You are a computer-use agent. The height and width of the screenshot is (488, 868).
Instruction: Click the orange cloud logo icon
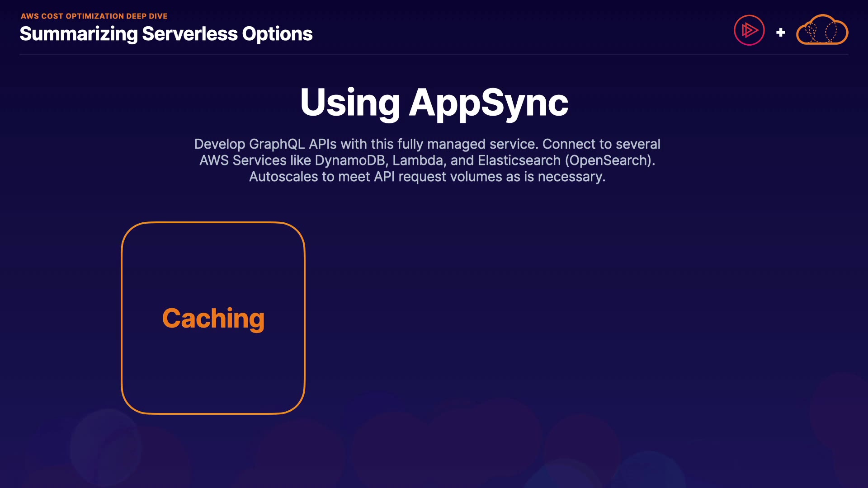click(822, 30)
